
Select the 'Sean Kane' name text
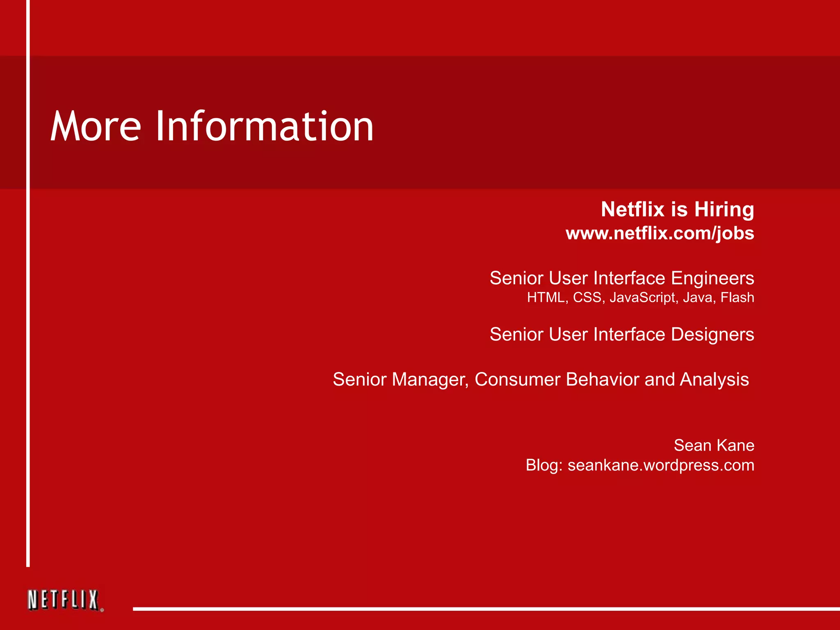pyautogui.click(x=714, y=445)
